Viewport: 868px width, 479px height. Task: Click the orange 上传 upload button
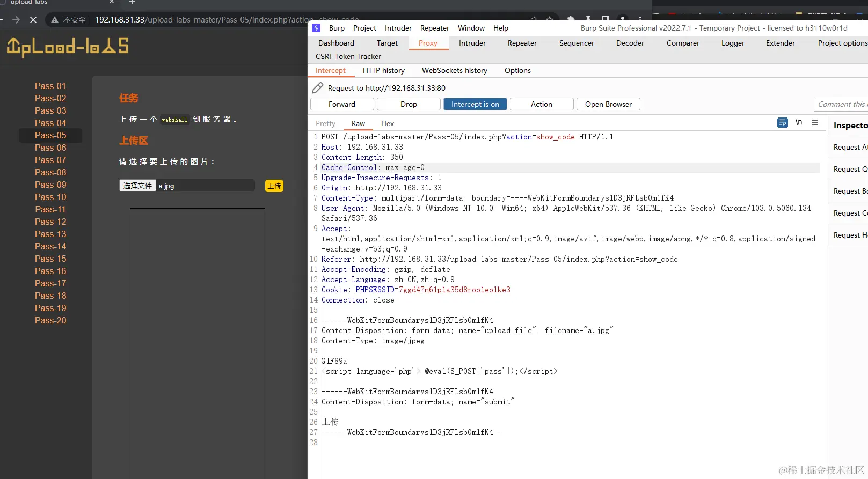pyautogui.click(x=274, y=186)
